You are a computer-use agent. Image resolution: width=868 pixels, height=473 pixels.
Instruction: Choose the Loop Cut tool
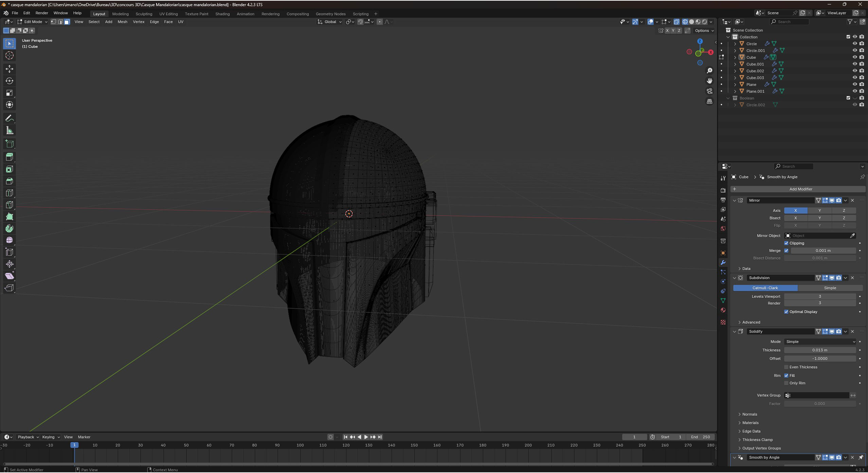pyautogui.click(x=10, y=193)
